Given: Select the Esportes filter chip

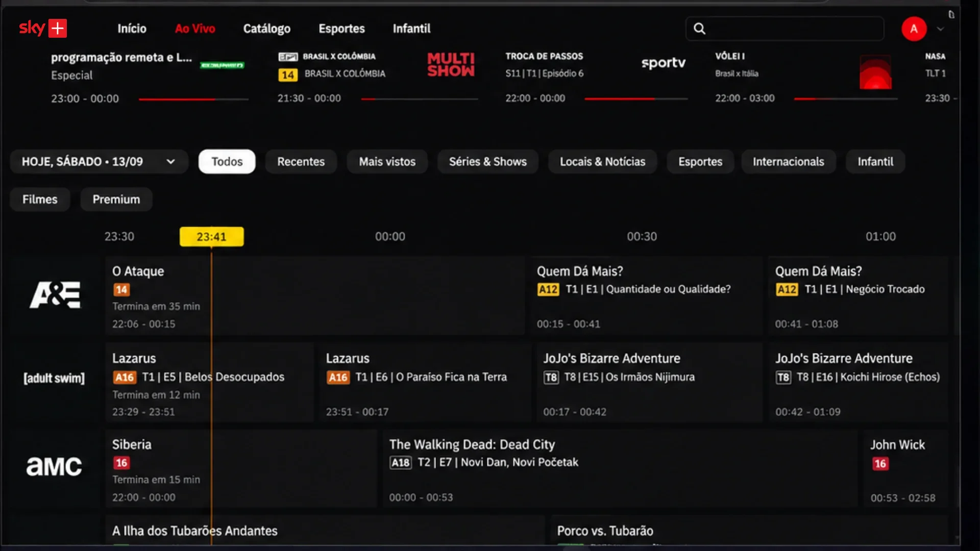Looking at the screenshot, I should (x=700, y=162).
